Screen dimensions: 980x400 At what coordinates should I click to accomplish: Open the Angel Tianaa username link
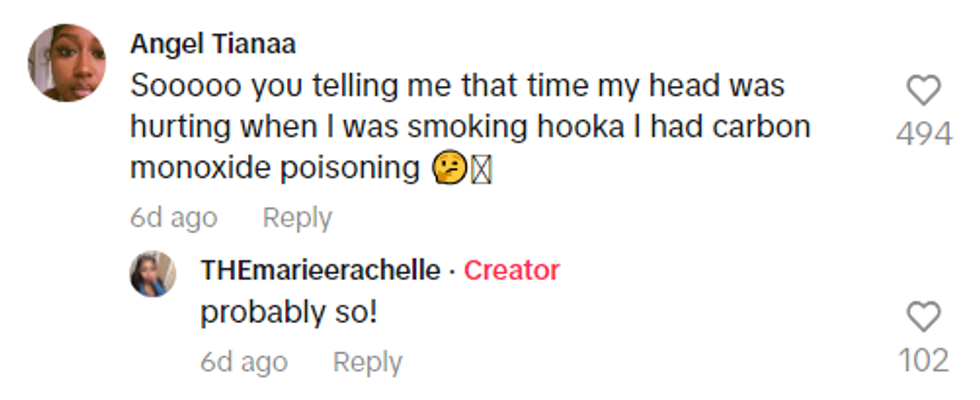click(213, 45)
